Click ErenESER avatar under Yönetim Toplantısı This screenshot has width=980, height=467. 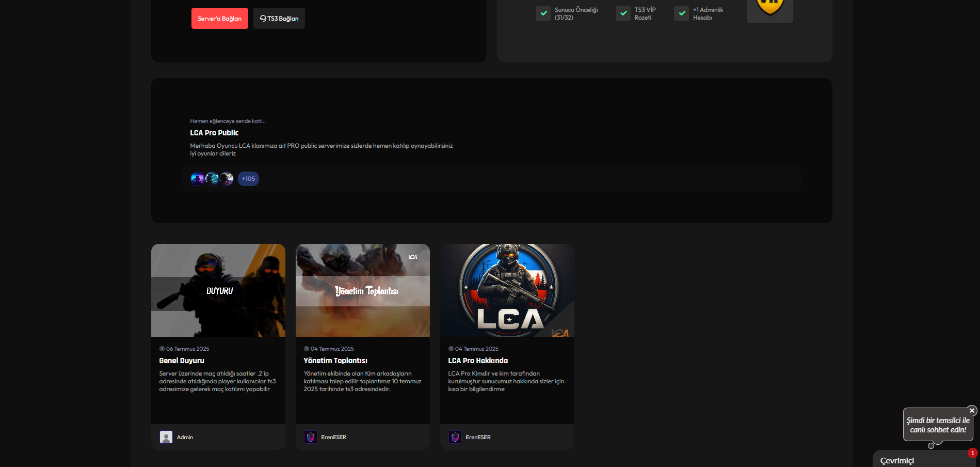click(x=311, y=437)
